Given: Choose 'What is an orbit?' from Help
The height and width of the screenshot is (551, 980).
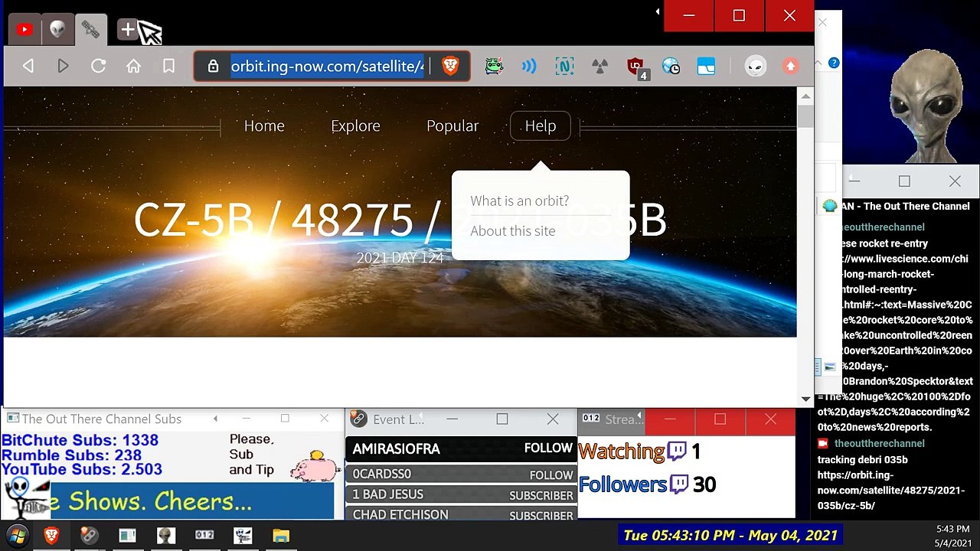Looking at the screenshot, I should click(x=520, y=201).
